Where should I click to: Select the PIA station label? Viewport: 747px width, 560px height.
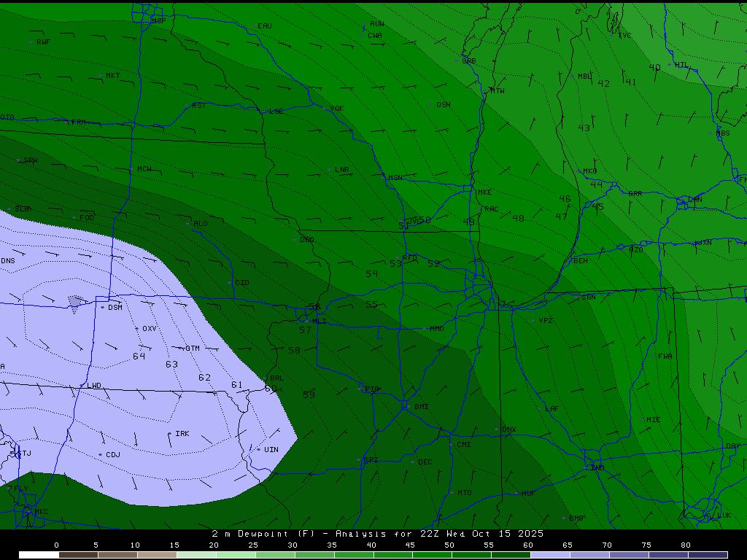click(x=372, y=389)
